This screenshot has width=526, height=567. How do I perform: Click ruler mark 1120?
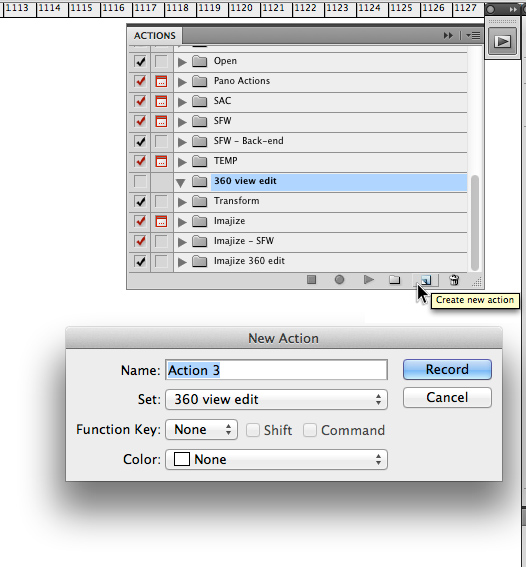pyautogui.click(x=241, y=8)
